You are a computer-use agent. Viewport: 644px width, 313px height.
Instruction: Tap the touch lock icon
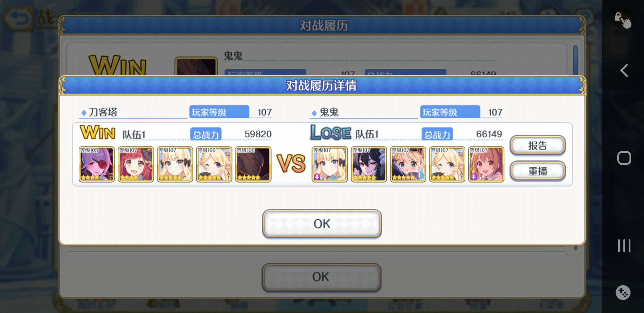(x=623, y=20)
